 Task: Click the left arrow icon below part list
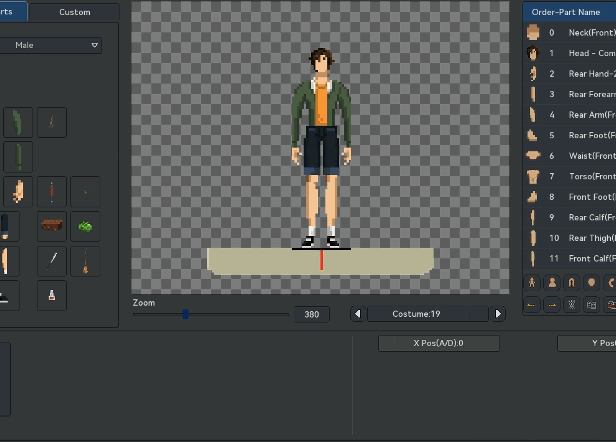pyautogui.click(x=532, y=304)
